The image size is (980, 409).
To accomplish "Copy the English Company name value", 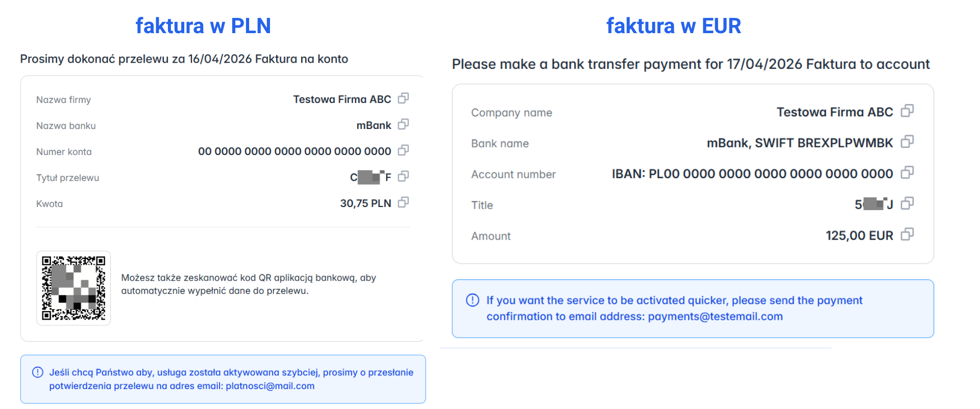I will [x=907, y=111].
